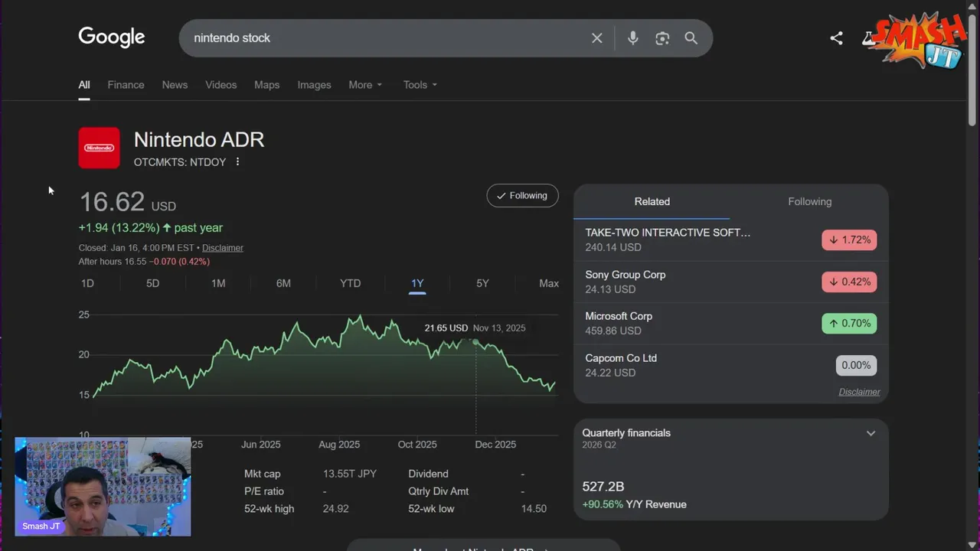980x551 pixels.
Task: Open Capcom Co Ltd stock
Action: coord(621,358)
